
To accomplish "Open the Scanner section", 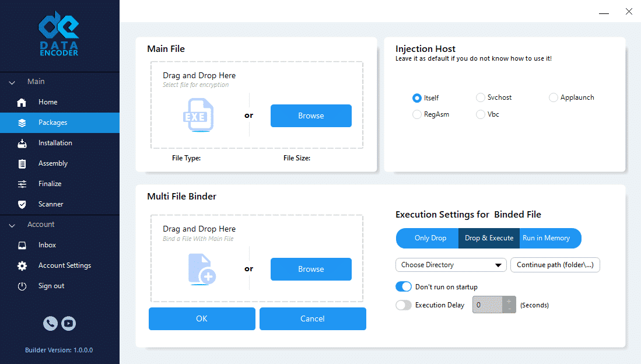I will [59, 205].
